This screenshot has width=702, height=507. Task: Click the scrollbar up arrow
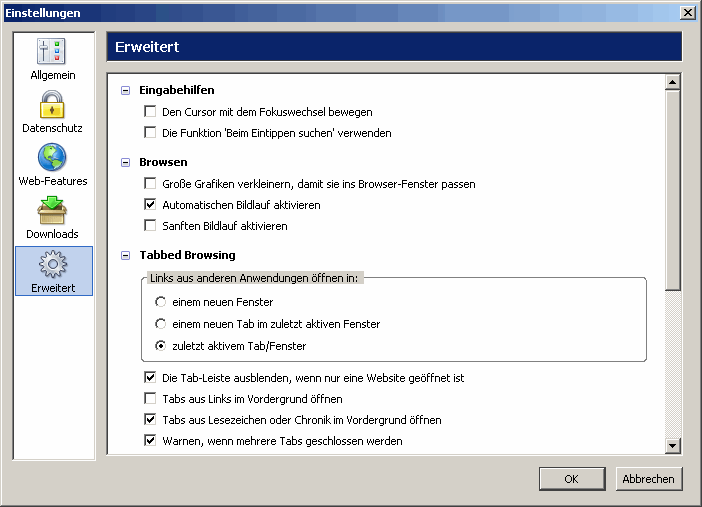(673, 83)
